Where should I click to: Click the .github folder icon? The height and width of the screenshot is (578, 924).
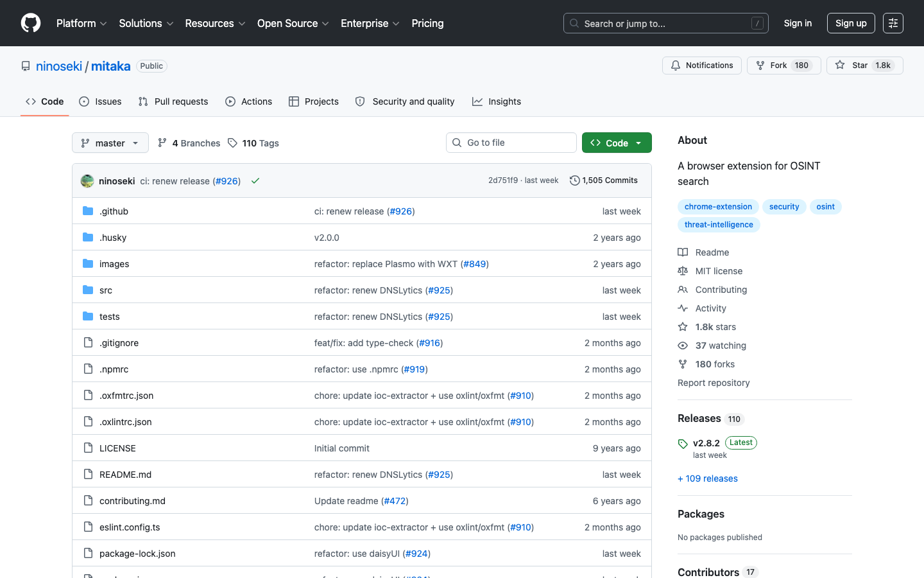point(88,211)
